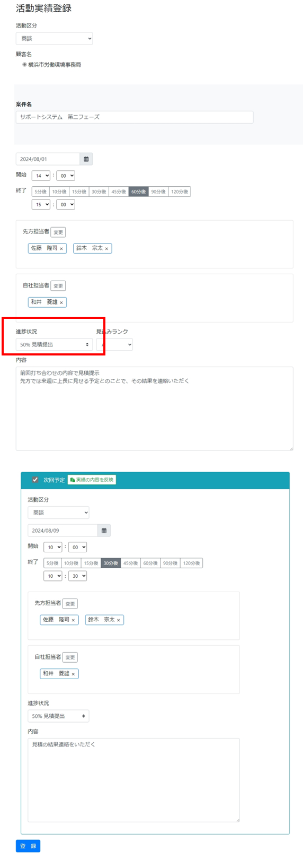This screenshot has width=303, height=868.
Task: Open calendar picker beside 2024/08/09 date
Action: click(x=104, y=531)
